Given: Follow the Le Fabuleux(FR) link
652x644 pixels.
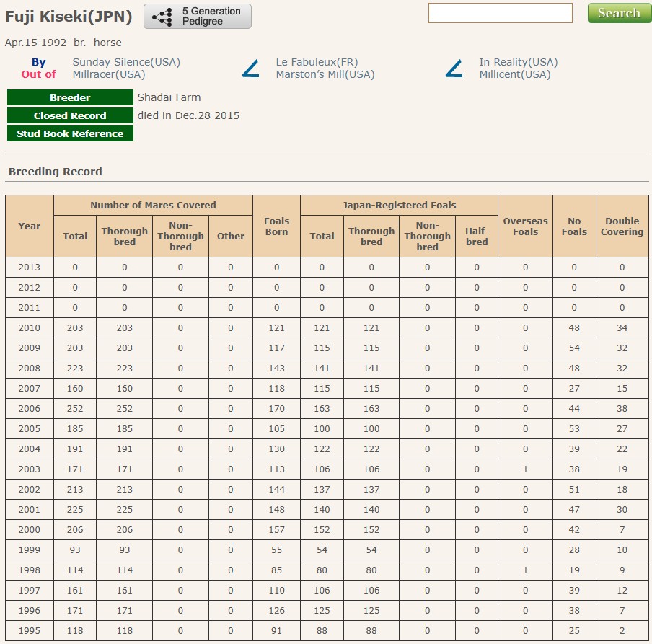Looking at the screenshot, I should (317, 62).
